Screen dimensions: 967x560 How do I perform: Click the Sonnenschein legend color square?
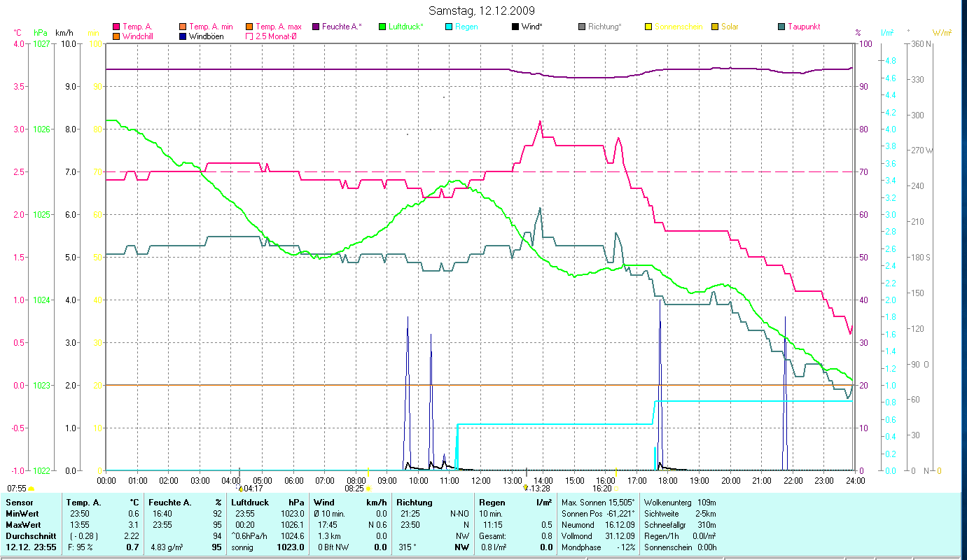(x=648, y=27)
